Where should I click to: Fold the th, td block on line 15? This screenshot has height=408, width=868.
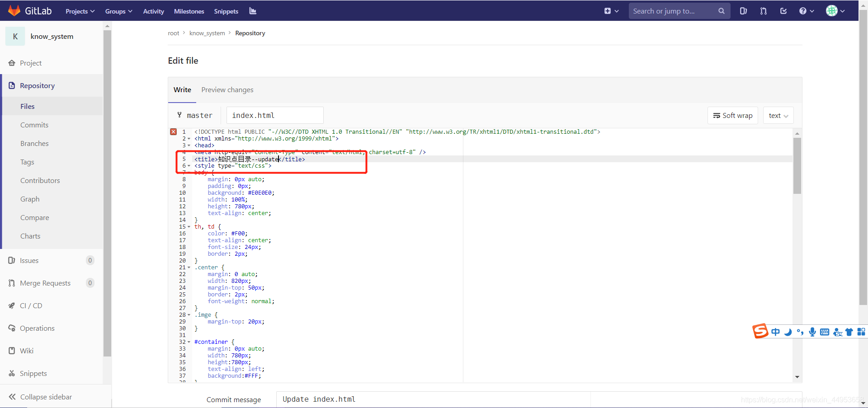click(x=189, y=227)
